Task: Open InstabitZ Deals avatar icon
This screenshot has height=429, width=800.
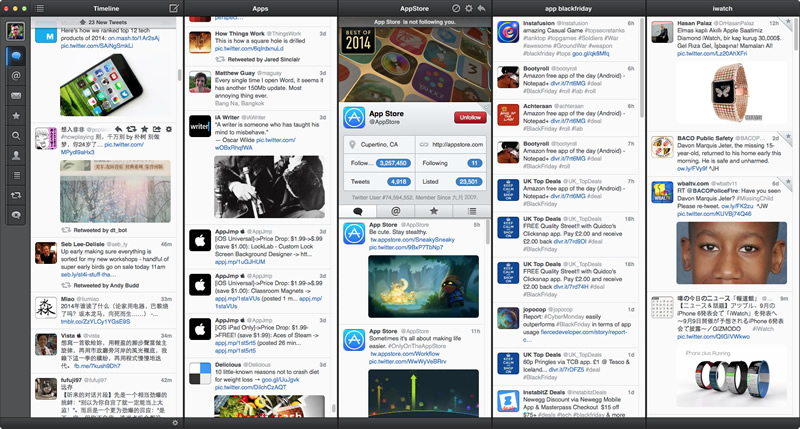Action: (508, 401)
